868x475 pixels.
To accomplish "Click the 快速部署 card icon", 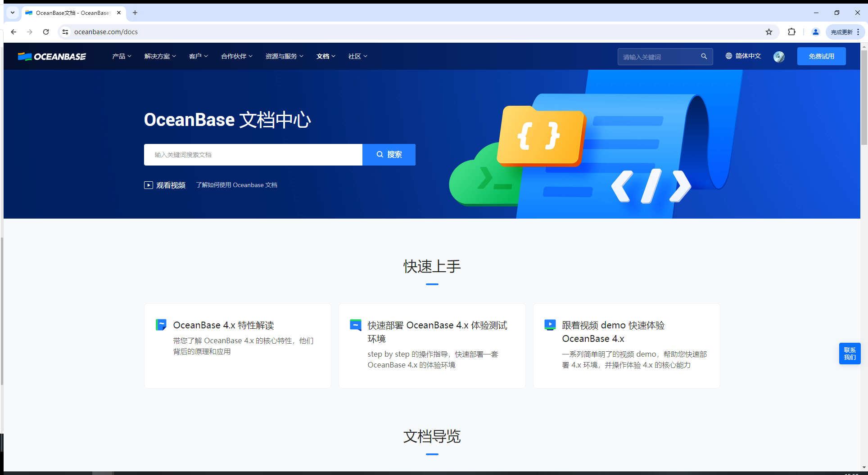I will pos(356,325).
